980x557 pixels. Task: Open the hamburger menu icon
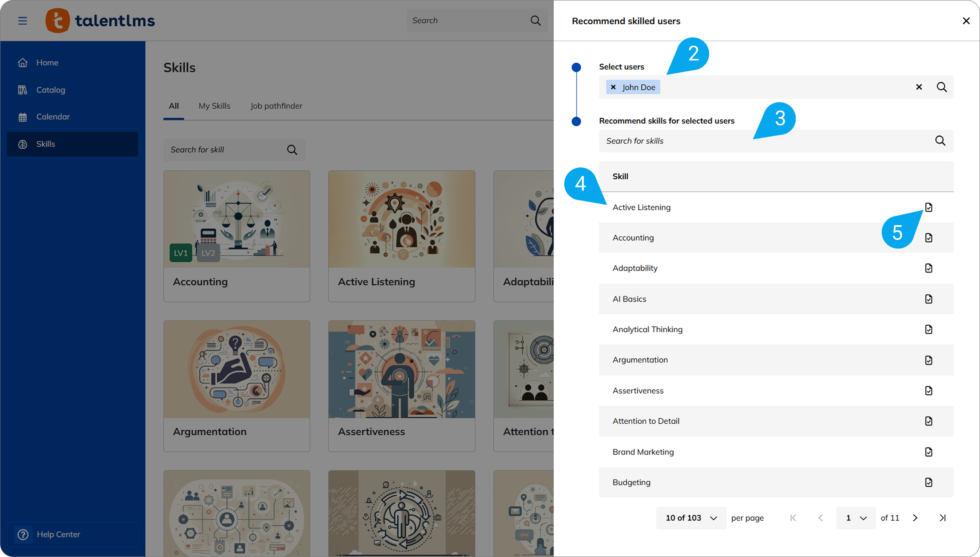tap(23, 20)
